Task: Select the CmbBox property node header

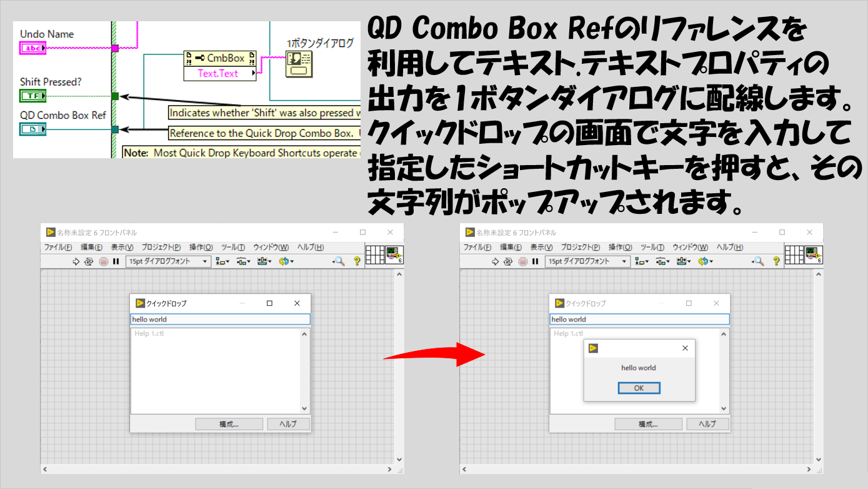Action: (221, 58)
